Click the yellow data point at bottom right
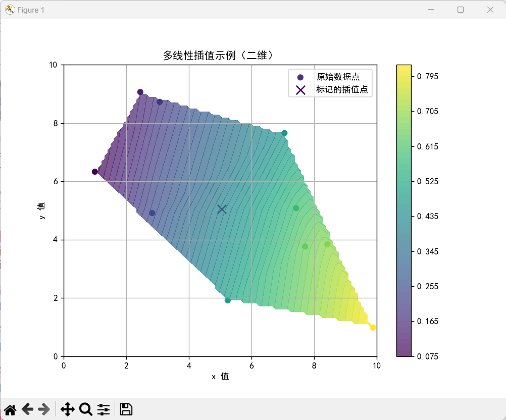The image size is (506, 420). [373, 328]
